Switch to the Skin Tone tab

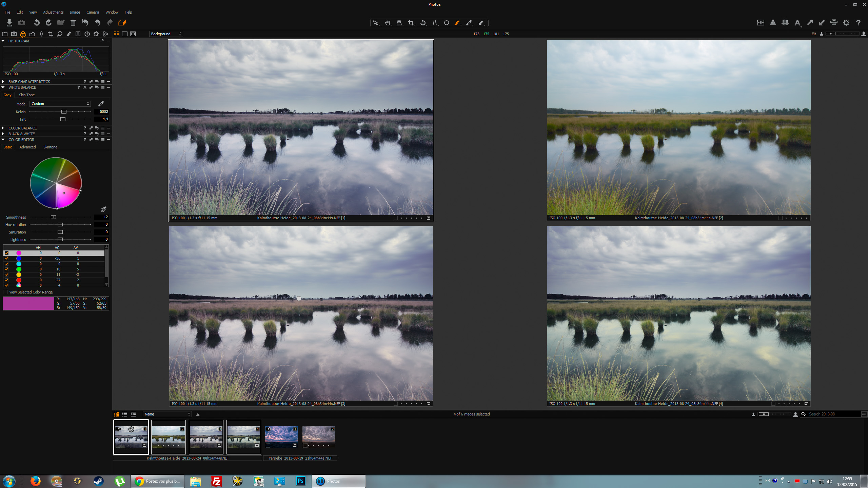pos(27,95)
